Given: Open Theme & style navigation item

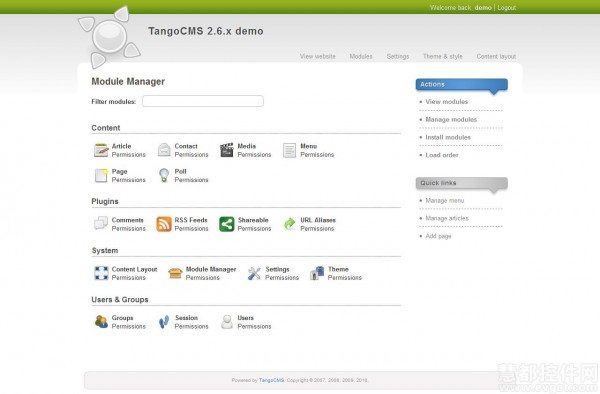Looking at the screenshot, I should pos(443,56).
